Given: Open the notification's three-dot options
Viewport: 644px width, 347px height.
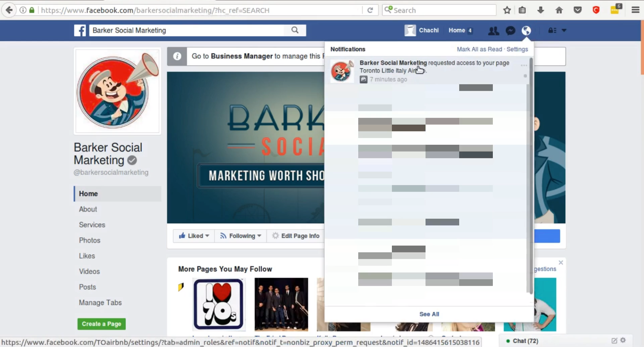Looking at the screenshot, I should pos(524,66).
